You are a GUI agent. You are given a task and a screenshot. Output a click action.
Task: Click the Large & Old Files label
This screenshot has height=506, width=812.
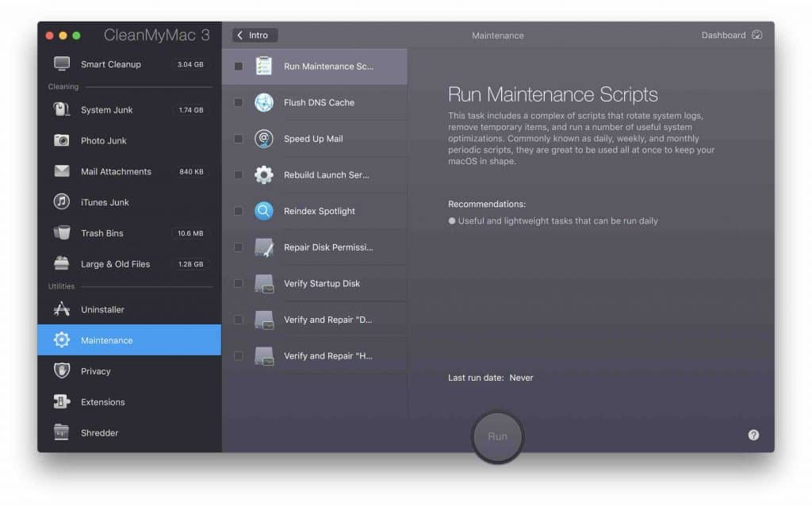click(115, 263)
